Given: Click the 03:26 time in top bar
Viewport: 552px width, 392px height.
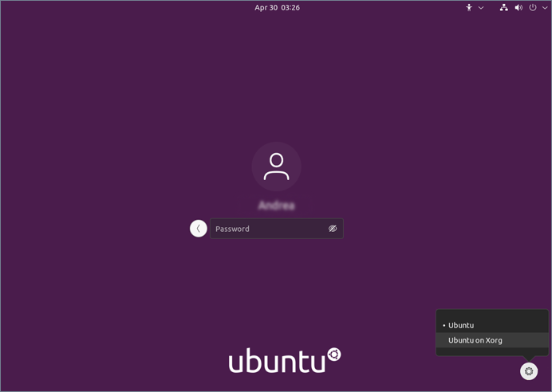Looking at the screenshot, I should coord(290,7).
